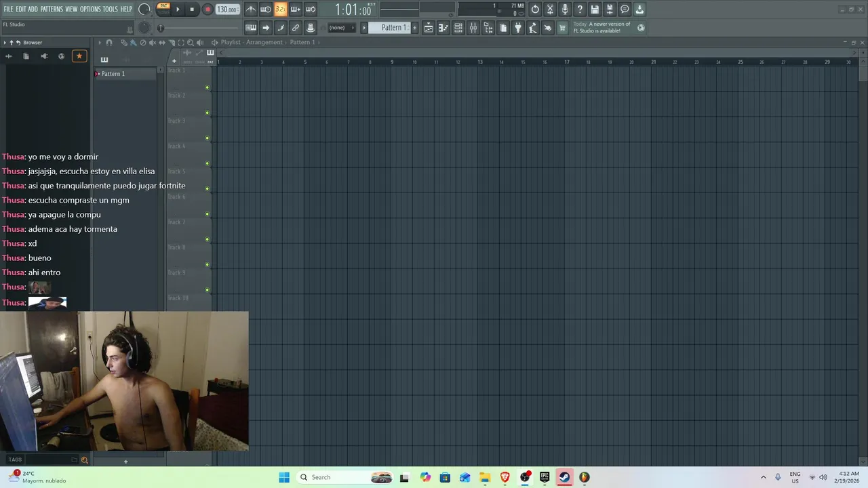The height and width of the screenshot is (488, 868).
Task: Toggle note/clip grouping link icon
Action: pos(296,28)
